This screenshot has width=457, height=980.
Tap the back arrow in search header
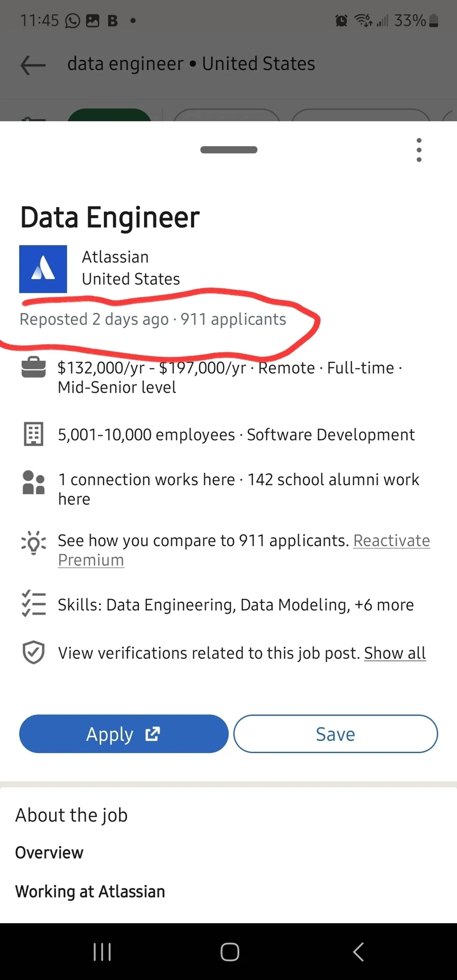(x=33, y=65)
